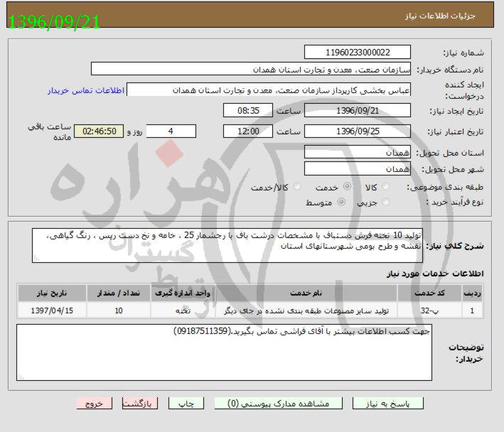Viewport: 504px width, 432px height.
Task: Click the ردیف column header
Action: point(472,293)
